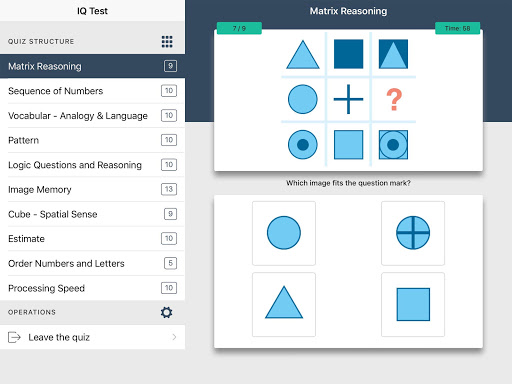Click the Image Memory count badge 13
512x384 pixels.
(x=169, y=189)
